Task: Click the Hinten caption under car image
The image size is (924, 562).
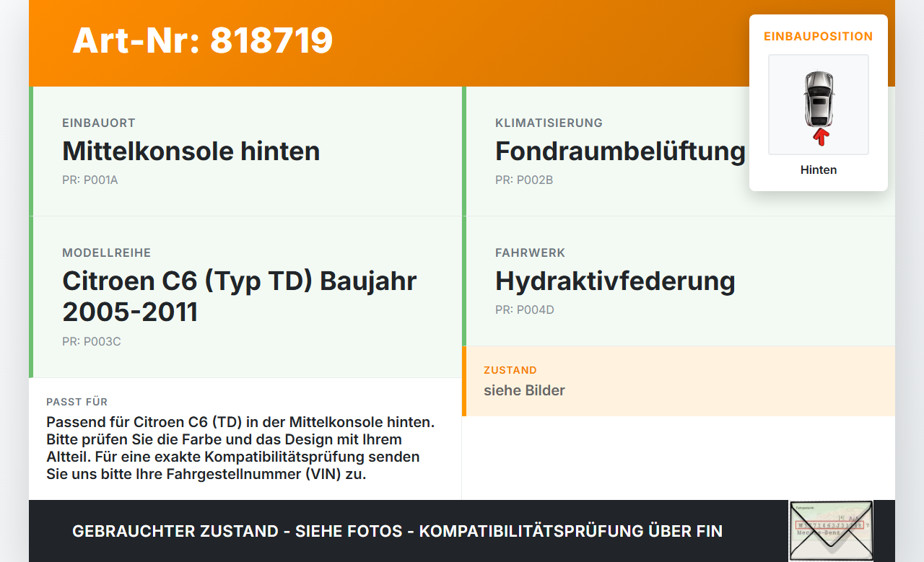Action: pos(819,170)
